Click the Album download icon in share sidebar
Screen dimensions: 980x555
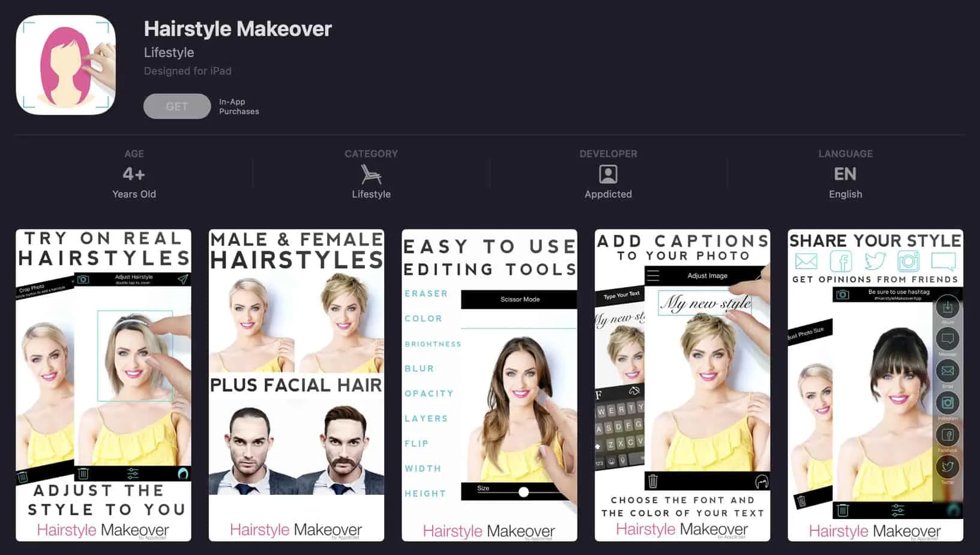click(948, 308)
